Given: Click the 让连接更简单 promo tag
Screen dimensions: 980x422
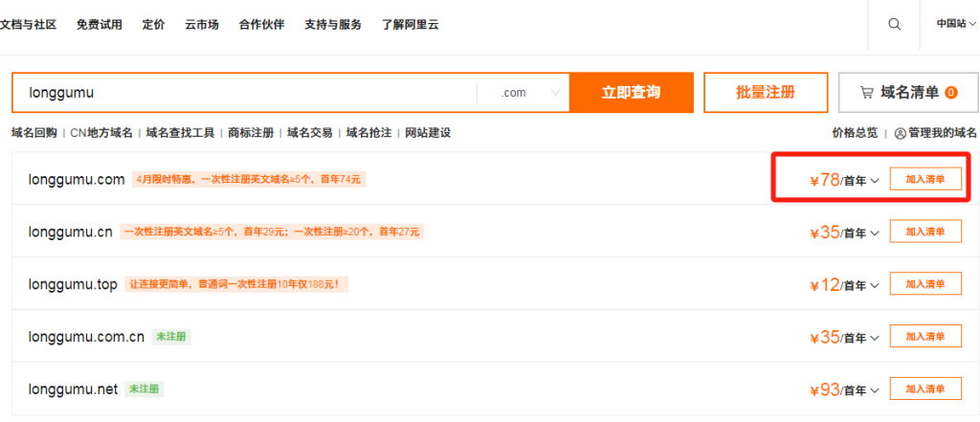Looking at the screenshot, I should tap(236, 284).
